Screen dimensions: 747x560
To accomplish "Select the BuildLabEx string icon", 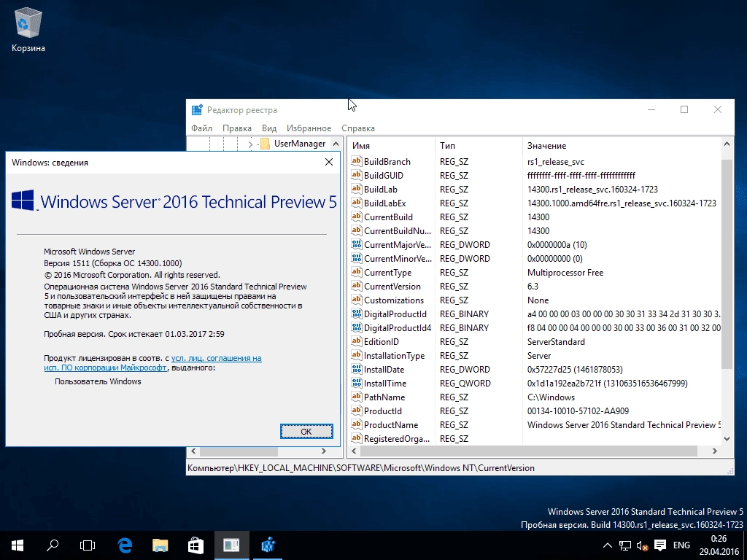I will click(x=356, y=203).
